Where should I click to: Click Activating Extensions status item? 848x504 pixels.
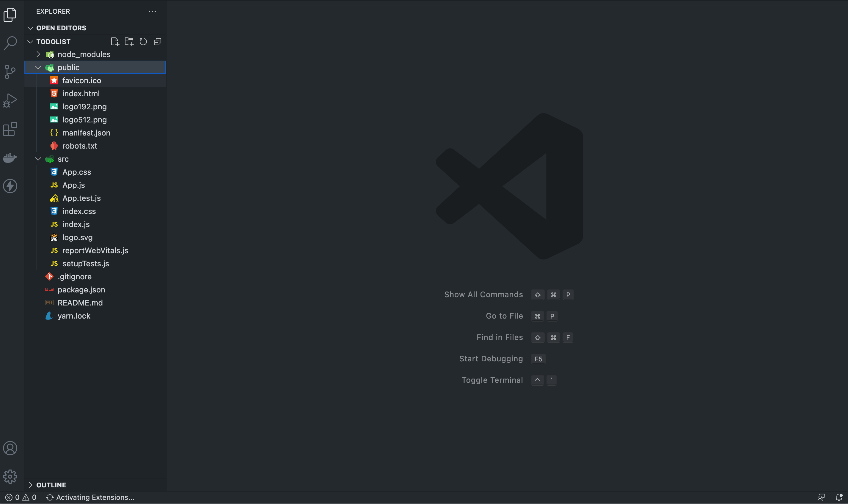pos(90,497)
